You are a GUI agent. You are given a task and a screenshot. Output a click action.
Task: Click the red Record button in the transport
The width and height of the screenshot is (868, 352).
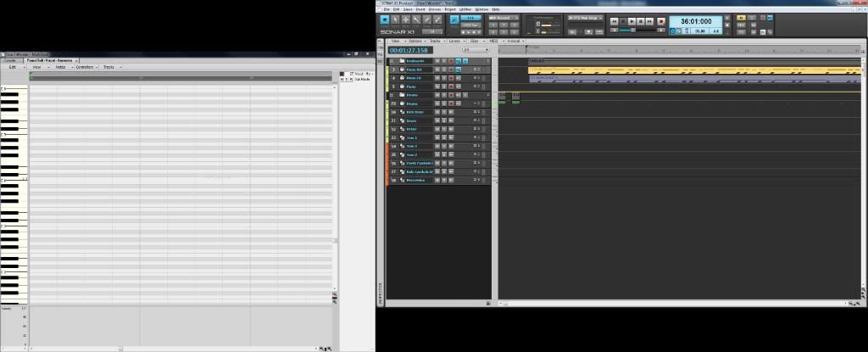coord(661,20)
